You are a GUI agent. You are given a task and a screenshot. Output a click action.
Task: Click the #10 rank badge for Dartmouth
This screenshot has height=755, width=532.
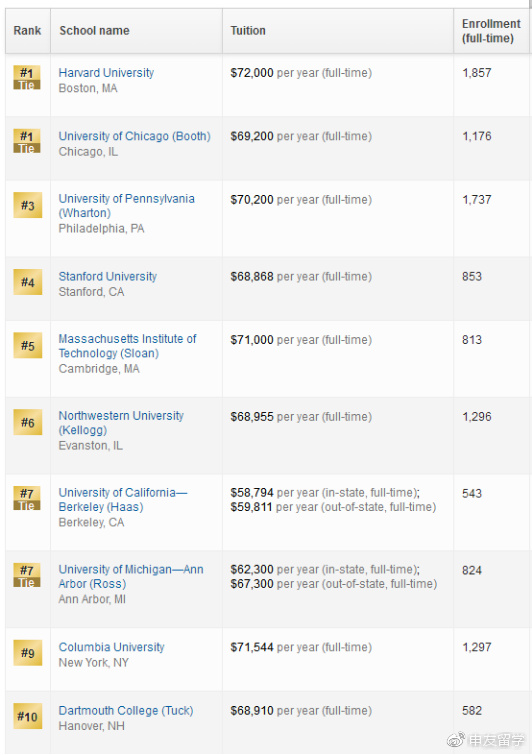[27, 716]
